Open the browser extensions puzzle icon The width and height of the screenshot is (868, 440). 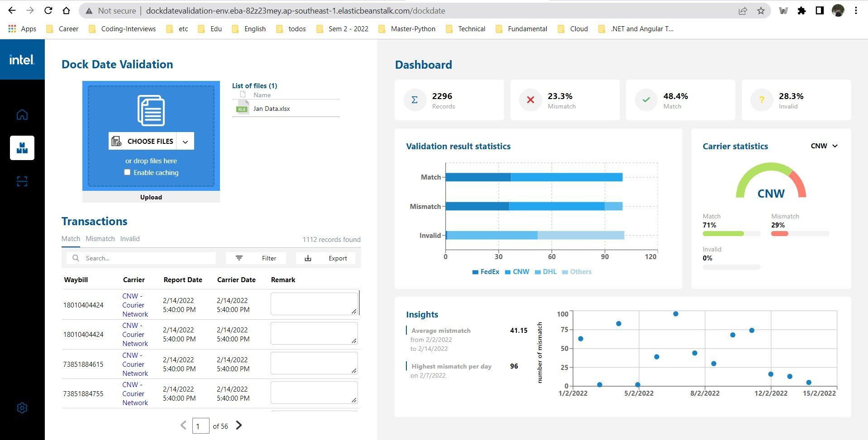(801, 10)
